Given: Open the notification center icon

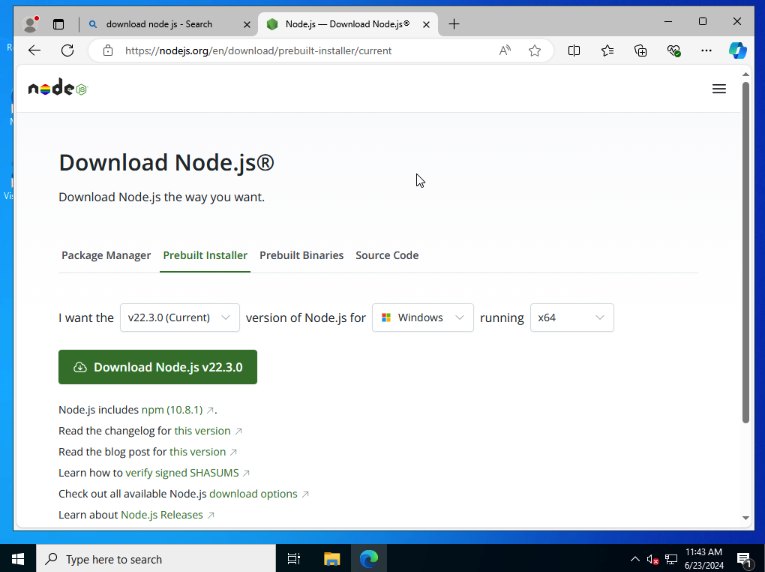Looking at the screenshot, I should (x=744, y=559).
